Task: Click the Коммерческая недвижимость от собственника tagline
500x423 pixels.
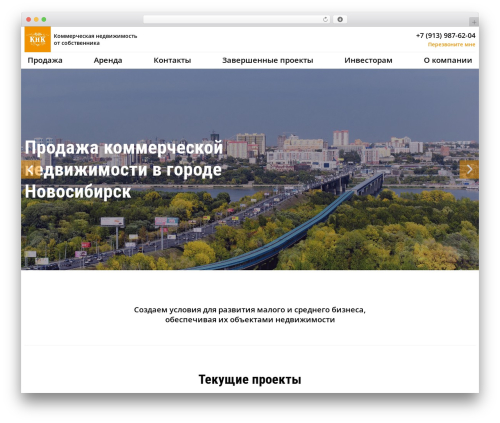Action: click(x=95, y=39)
